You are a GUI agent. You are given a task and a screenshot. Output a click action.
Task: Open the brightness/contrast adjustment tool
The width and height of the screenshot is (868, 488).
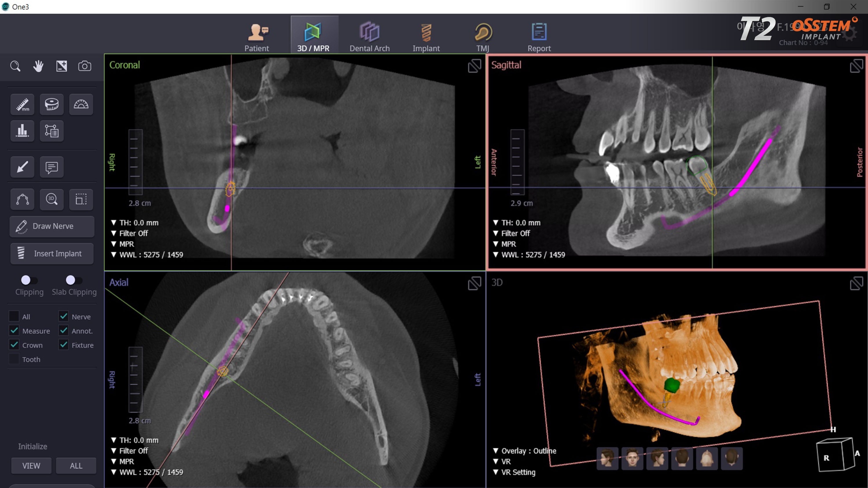click(62, 66)
